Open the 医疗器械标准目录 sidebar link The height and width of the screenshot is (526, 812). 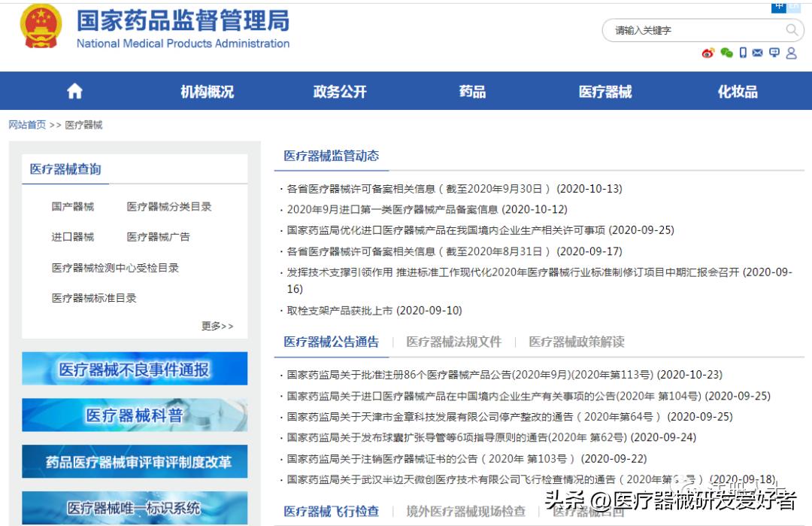(95, 297)
